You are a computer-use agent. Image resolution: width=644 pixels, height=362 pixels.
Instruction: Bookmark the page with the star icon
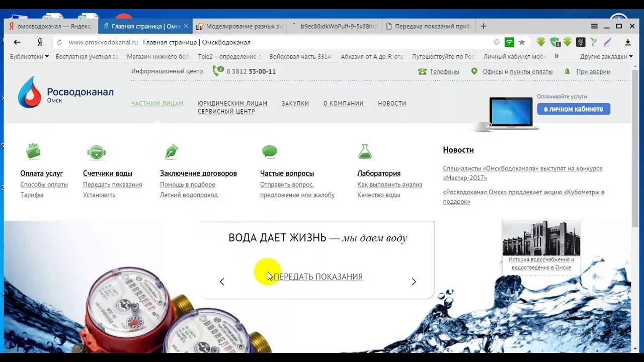(522, 42)
